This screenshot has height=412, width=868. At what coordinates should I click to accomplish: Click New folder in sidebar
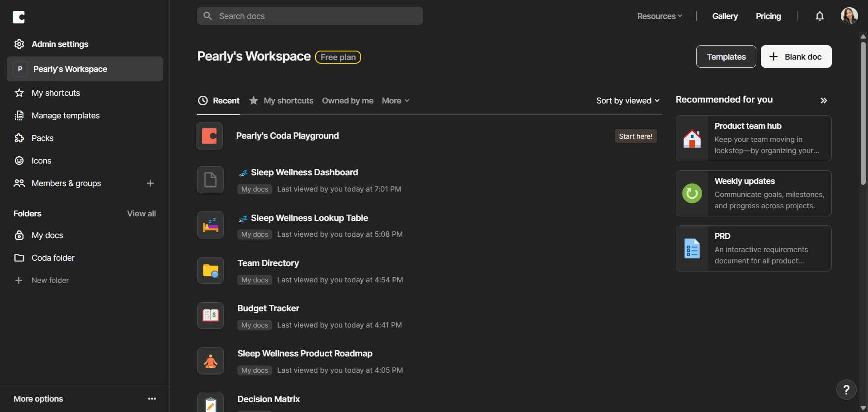pos(50,280)
